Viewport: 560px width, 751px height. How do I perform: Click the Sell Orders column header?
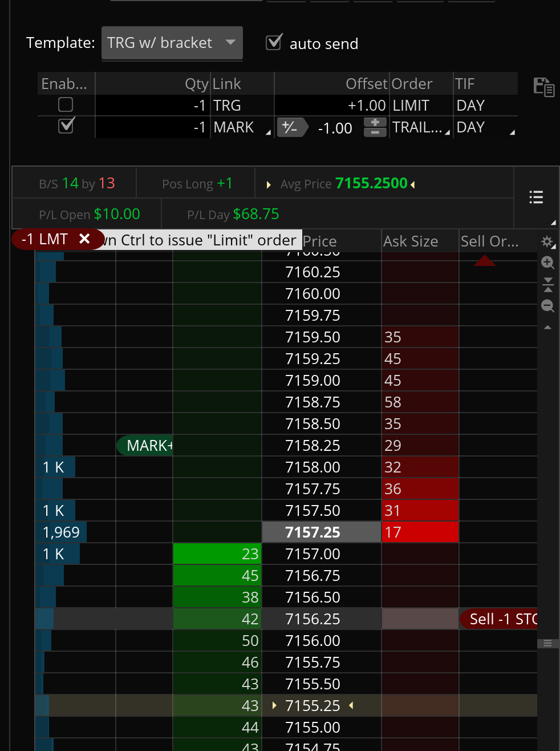pos(489,241)
